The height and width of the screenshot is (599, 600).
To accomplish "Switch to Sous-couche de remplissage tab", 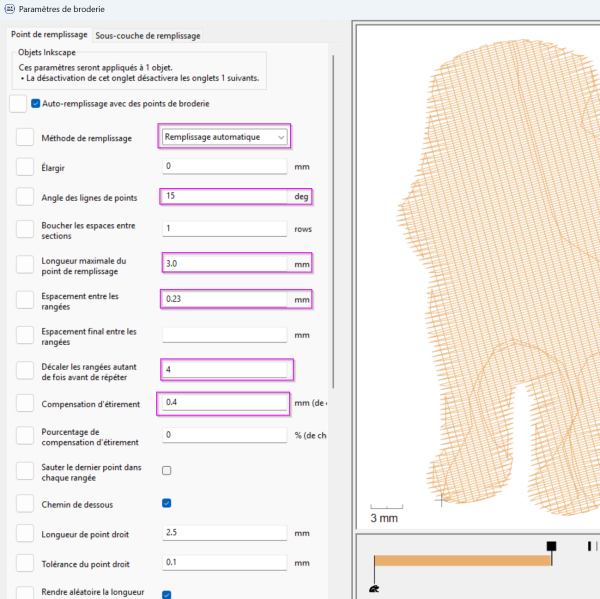I will (148, 36).
